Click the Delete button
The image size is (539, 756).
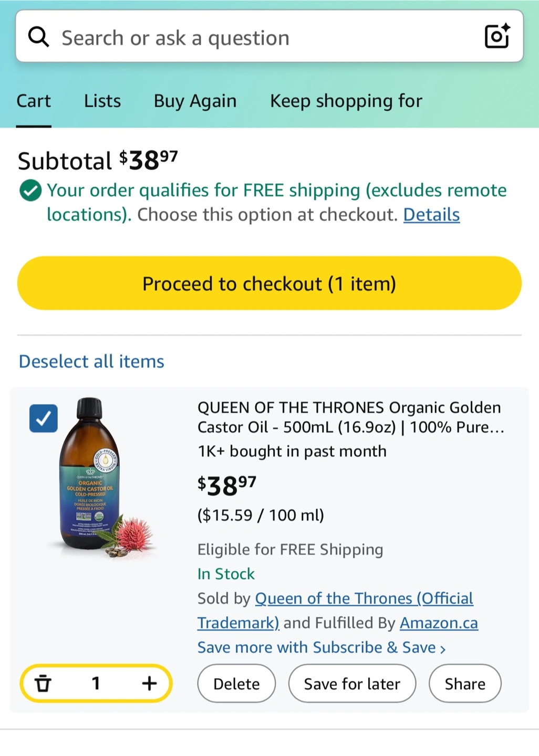coord(236,684)
